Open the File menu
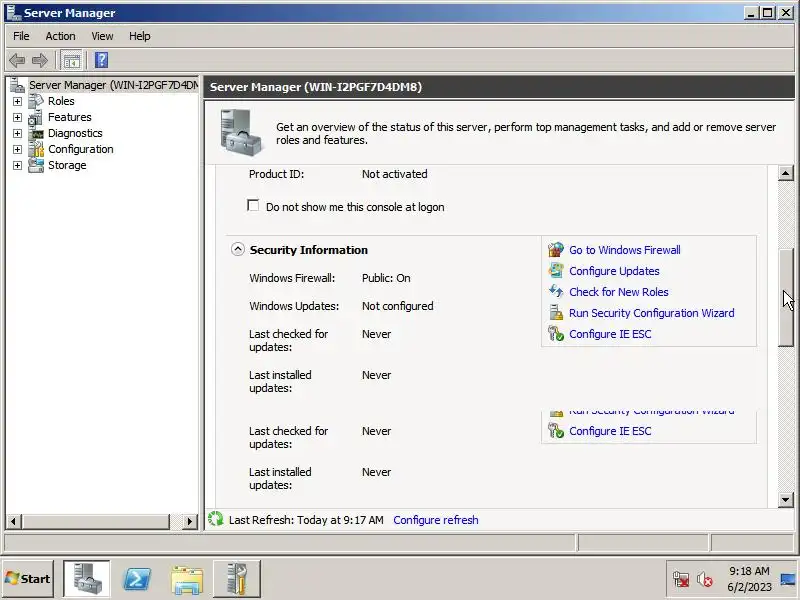 [21, 36]
